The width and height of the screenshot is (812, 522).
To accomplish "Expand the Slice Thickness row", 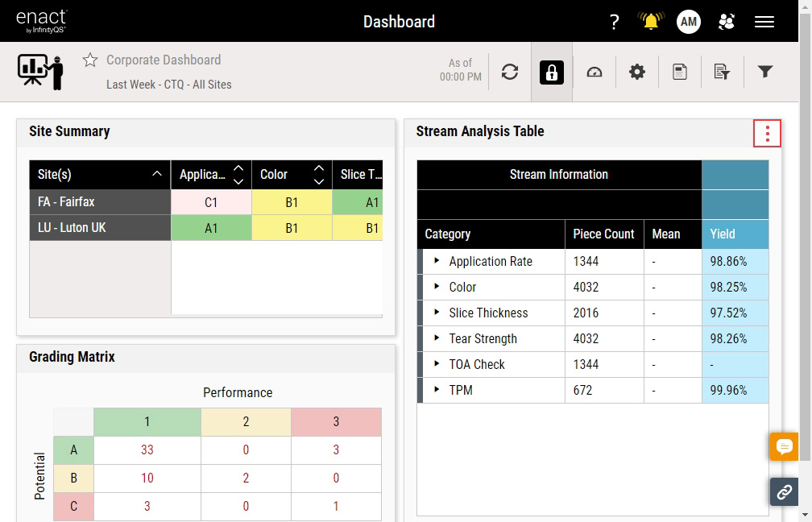I will (x=437, y=313).
